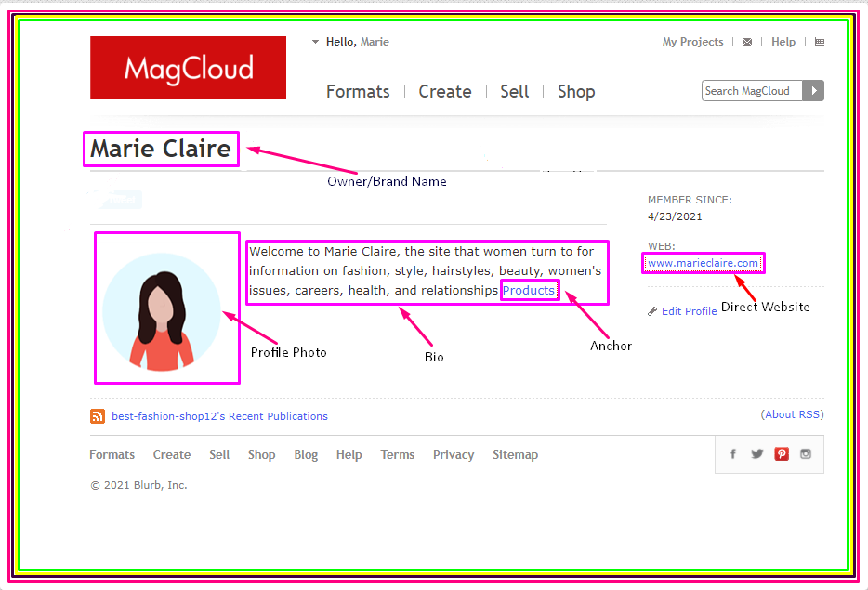This screenshot has width=868, height=590.
Task: Open the Pinterest footer icon
Action: pos(782,454)
